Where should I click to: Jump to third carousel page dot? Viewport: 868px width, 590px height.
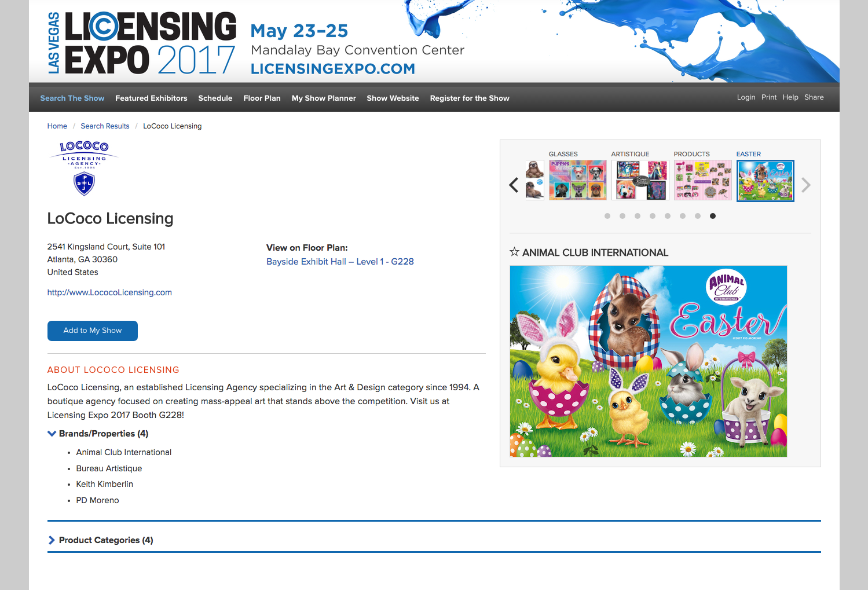(638, 216)
